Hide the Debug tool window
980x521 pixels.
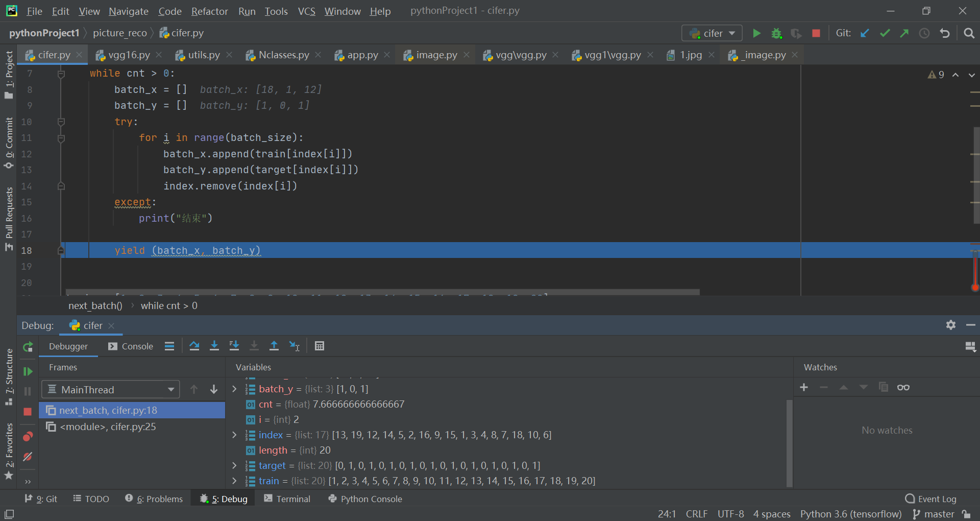tap(971, 325)
